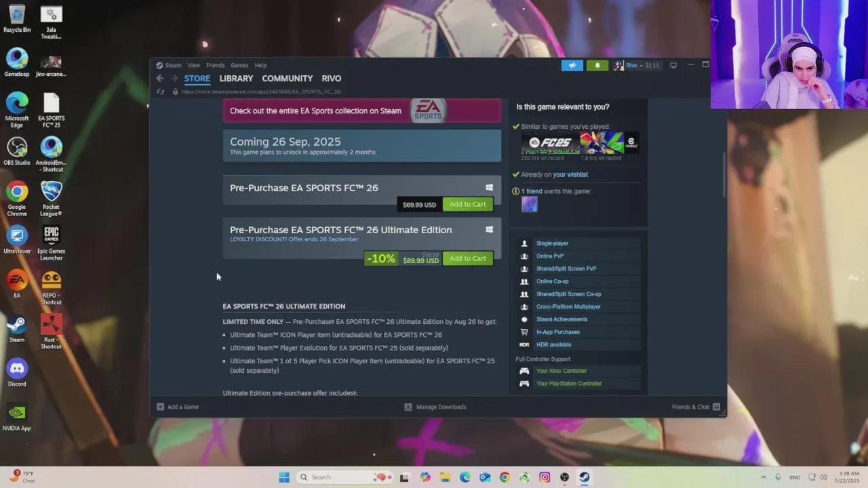This screenshot has height=488, width=868.
Task: Click the Add a Game plus icon
Action: (x=160, y=407)
